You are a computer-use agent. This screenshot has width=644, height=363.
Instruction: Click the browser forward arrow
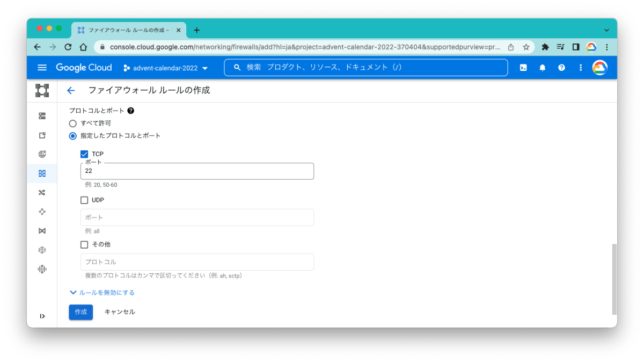53,47
